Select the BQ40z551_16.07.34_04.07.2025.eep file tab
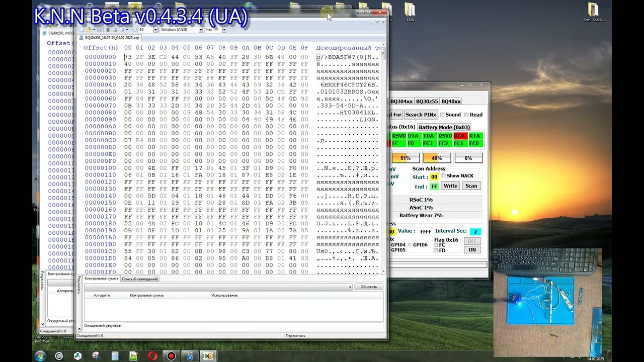Image resolution: width=644 pixels, height=362 pixels. click(x=111, y=38)
